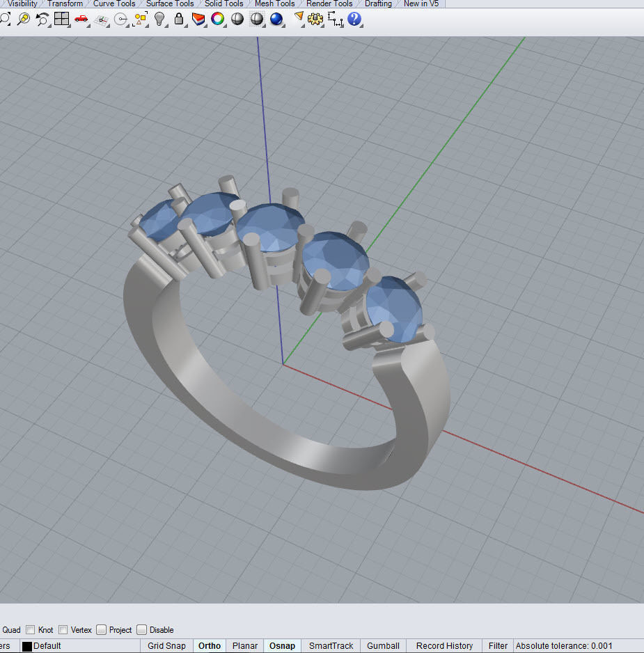Toggle the Project osnap button

tap(101, 629)
